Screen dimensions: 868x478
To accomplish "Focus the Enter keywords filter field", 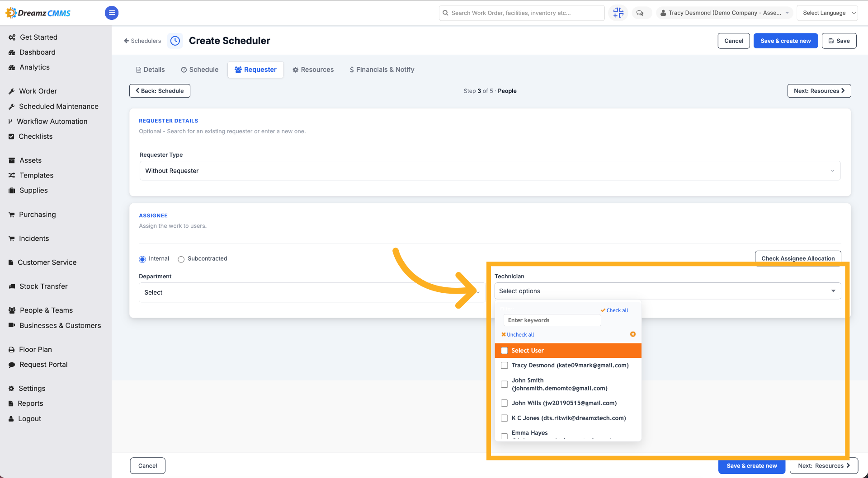I will coord(552,320).
